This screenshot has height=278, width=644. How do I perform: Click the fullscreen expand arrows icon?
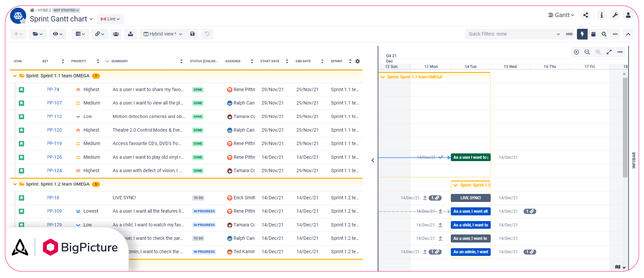[x=609, y=52]
